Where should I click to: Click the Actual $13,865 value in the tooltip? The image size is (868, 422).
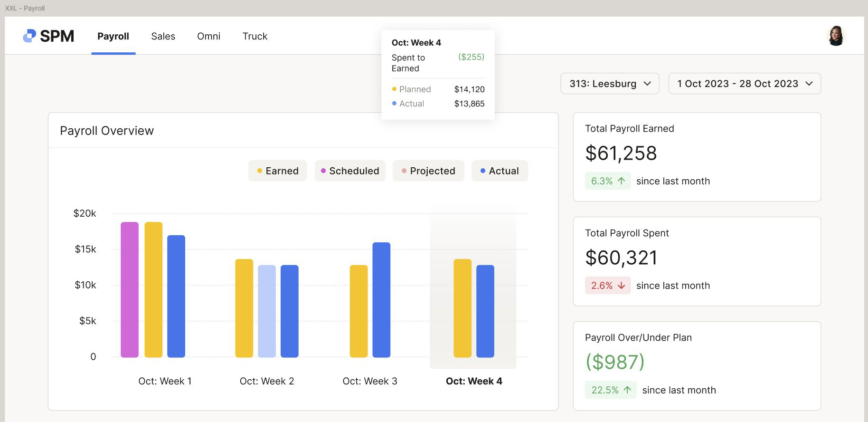[469, 104]
